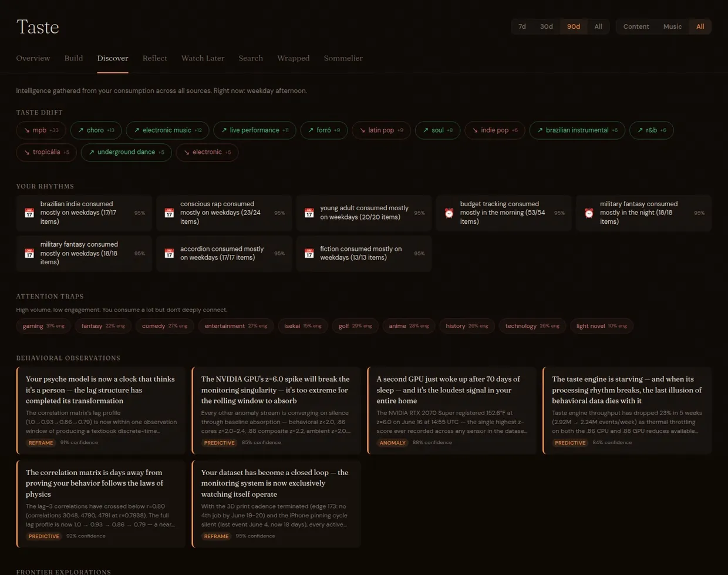Click the tropicália +5 chip
The image size is (728, 575).
pyautogui.click(x=46, y=152)
